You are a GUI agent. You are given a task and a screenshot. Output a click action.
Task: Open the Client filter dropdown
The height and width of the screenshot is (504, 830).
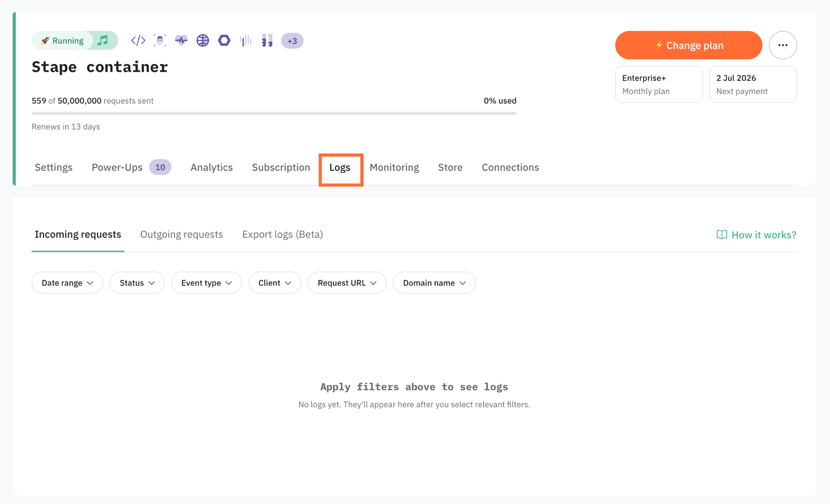[274, 283]
